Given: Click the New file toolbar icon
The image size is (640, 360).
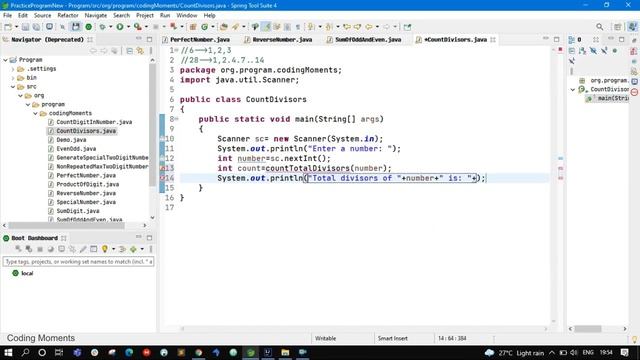Looking at the screenshot, I should 8,27.
